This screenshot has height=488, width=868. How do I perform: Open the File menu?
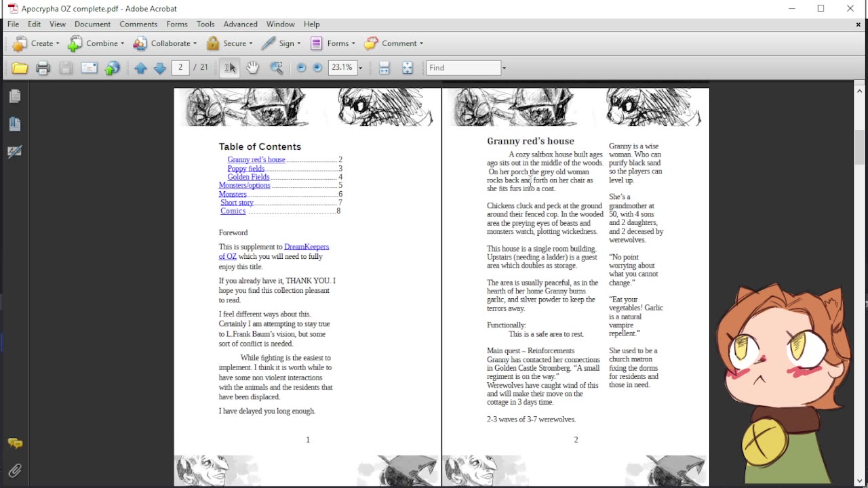coord(13,24)
